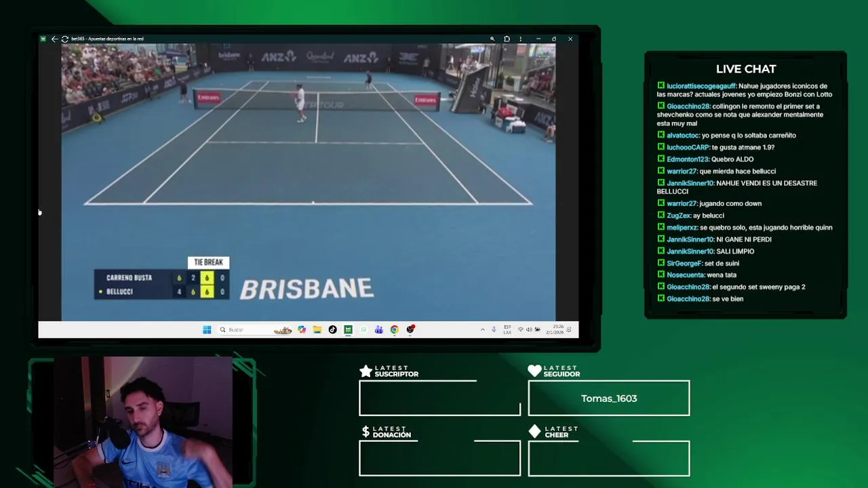
Task: Open the notifications bell icon
Action: 570,329
